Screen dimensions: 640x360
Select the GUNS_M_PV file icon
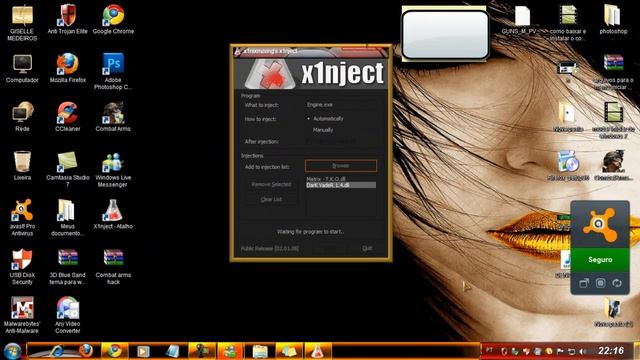[522, 20]
